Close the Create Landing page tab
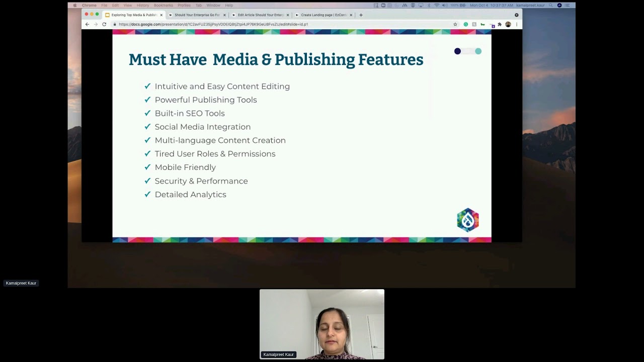This screenshot has height=362, width=644. (x=351, y=15)
